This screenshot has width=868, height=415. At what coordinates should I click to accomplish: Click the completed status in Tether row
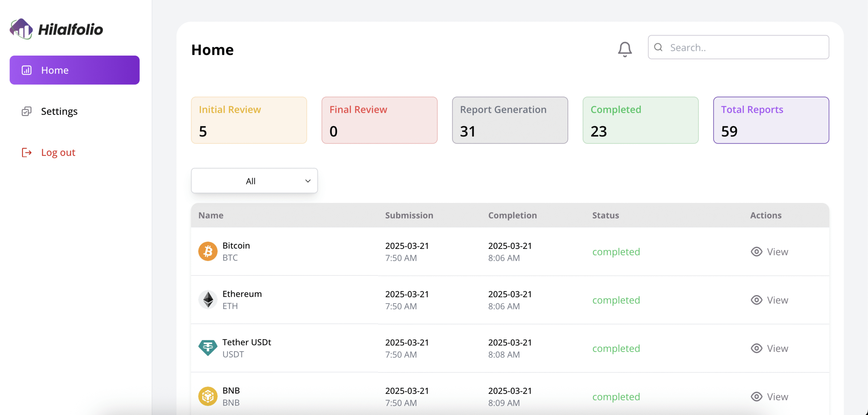pyautogui.click(x=616, y=348)
